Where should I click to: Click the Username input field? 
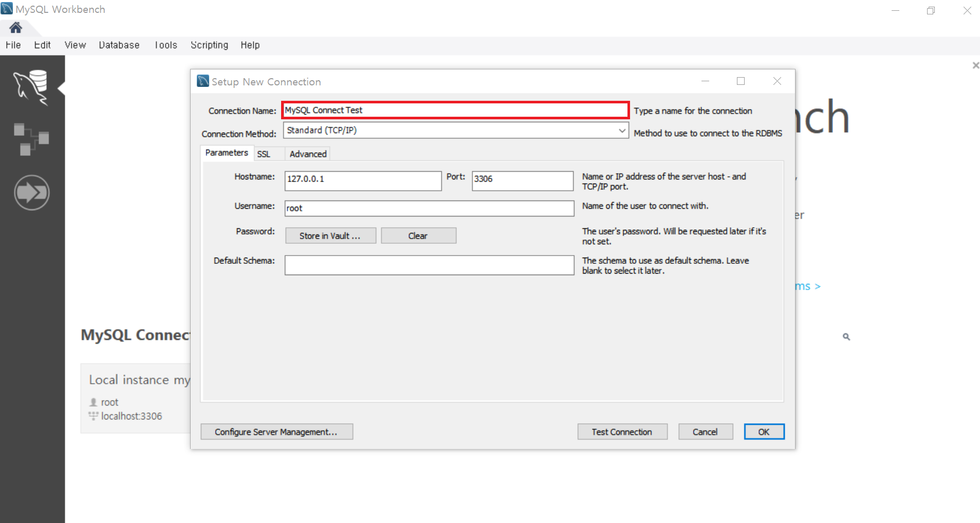point(429,208)
